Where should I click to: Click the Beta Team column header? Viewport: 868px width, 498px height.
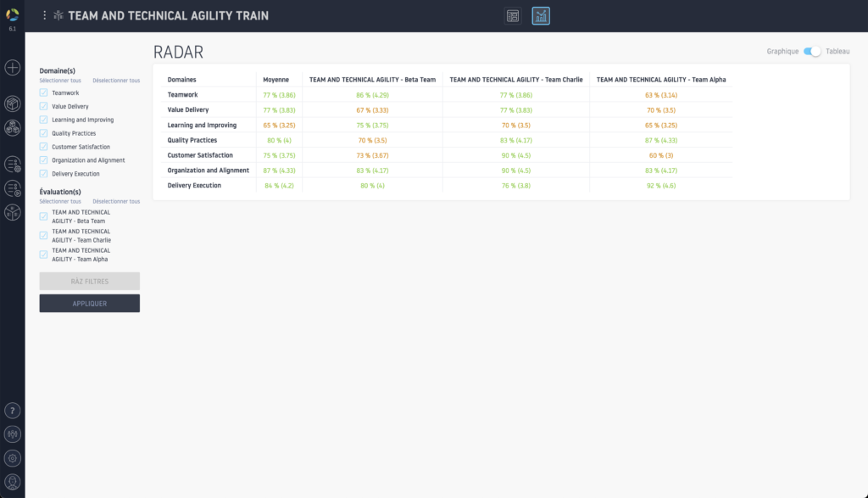pos(372,80)
